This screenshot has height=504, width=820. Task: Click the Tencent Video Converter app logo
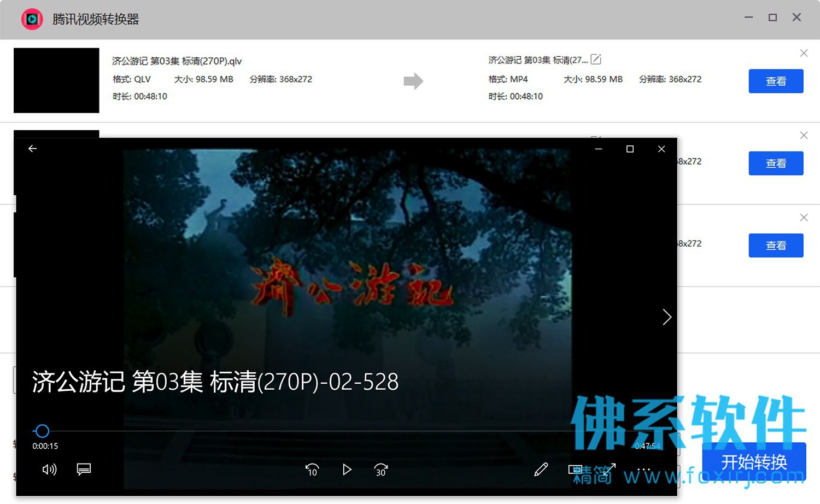pyautogui.click(x=32, y=19)
